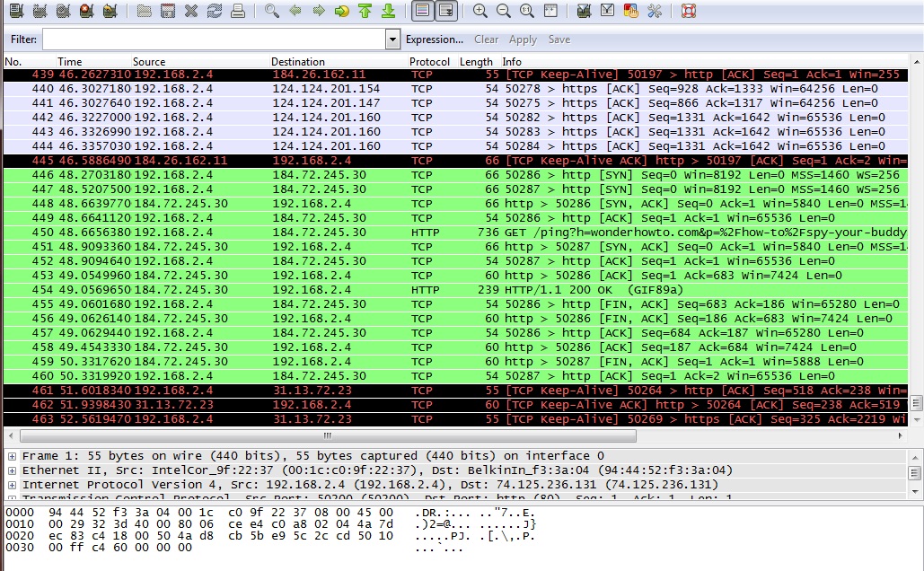924x571 pixels.
Task: Open the capture interfaces list icon
Action: (16, 11)
